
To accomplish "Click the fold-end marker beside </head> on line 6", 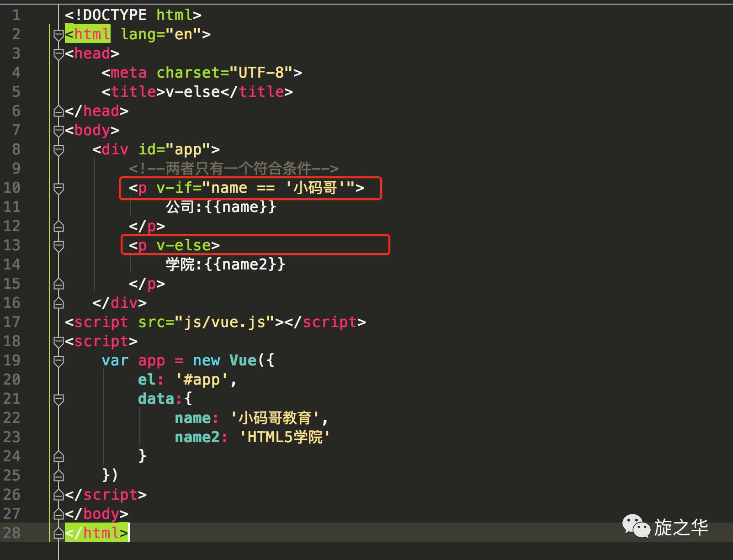I will (x=58, y=111).
